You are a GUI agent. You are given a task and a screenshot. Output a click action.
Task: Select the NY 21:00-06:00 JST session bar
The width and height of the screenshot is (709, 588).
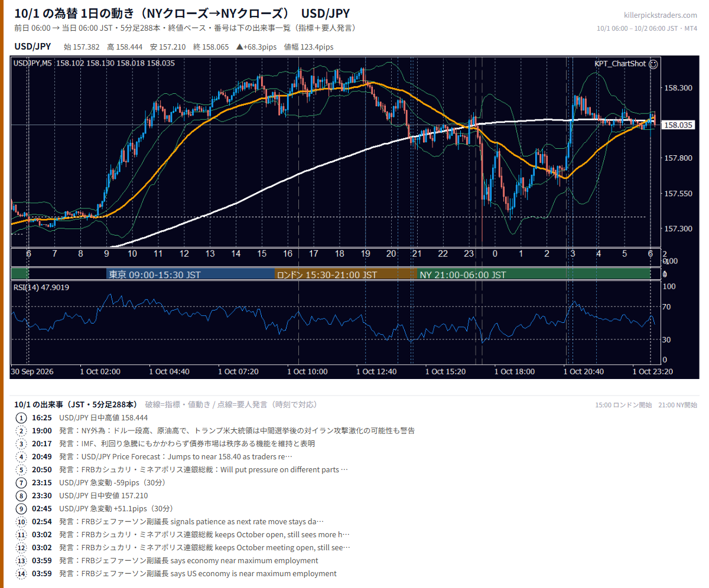click(x=534, y=275)
